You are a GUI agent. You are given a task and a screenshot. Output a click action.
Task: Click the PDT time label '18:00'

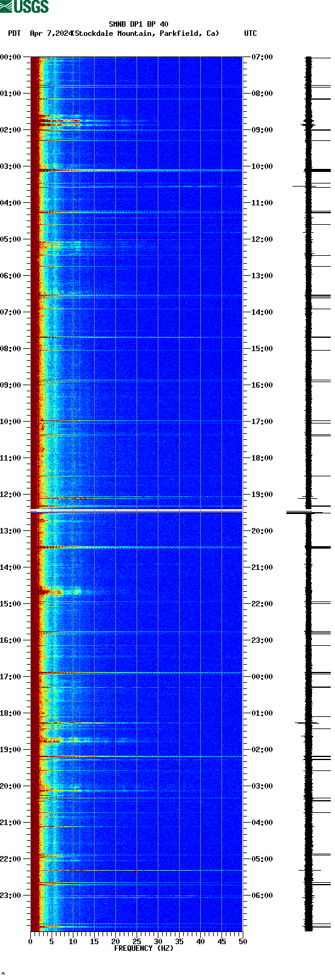[11, 713]
